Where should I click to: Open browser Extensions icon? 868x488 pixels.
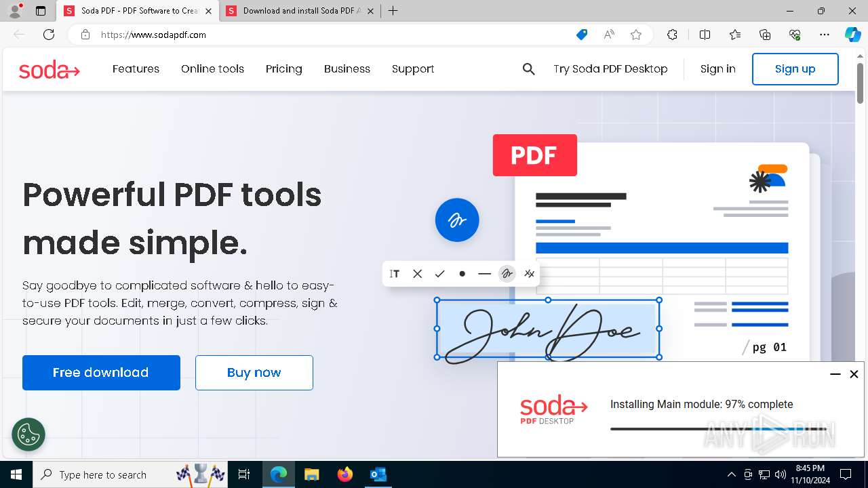click(672, 35)
